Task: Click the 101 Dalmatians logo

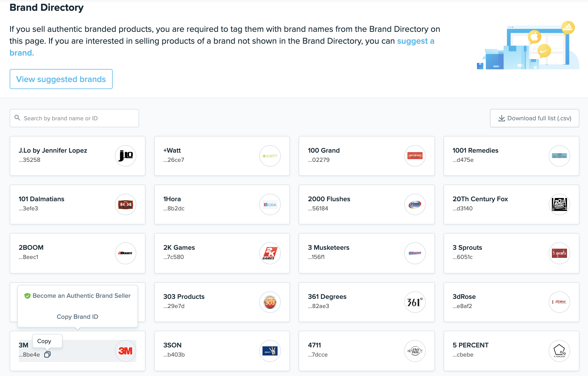Action: (126, 204)
